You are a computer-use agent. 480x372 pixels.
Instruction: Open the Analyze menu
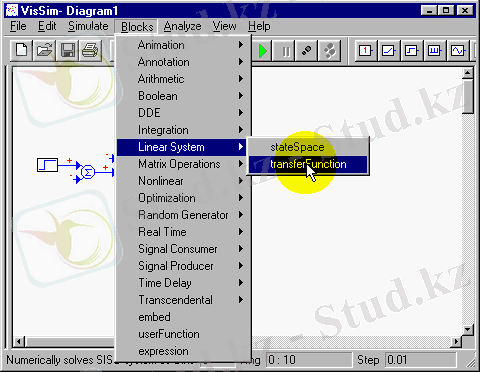(182, 26)
